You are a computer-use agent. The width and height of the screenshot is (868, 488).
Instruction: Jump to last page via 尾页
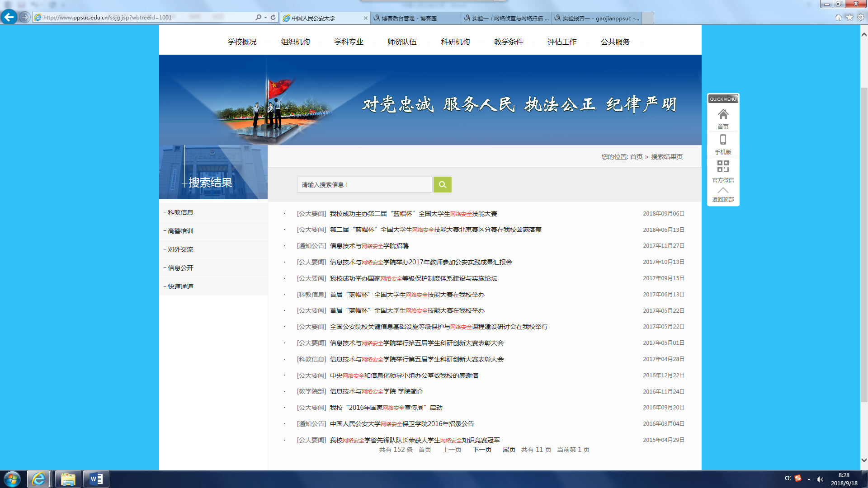tap(509, 450)
